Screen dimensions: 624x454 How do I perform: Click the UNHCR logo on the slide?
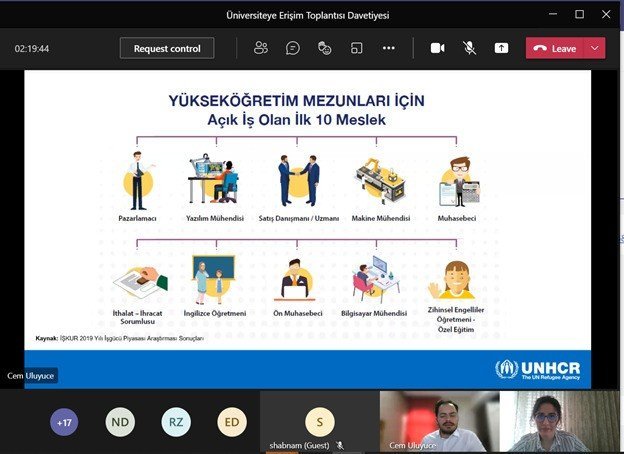538,368
